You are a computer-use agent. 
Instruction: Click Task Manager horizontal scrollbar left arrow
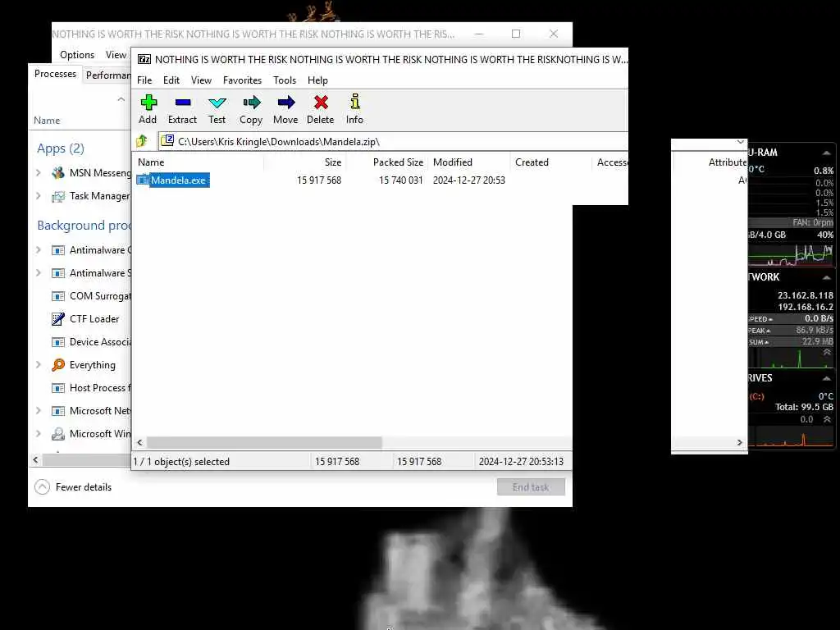[36, 459]
